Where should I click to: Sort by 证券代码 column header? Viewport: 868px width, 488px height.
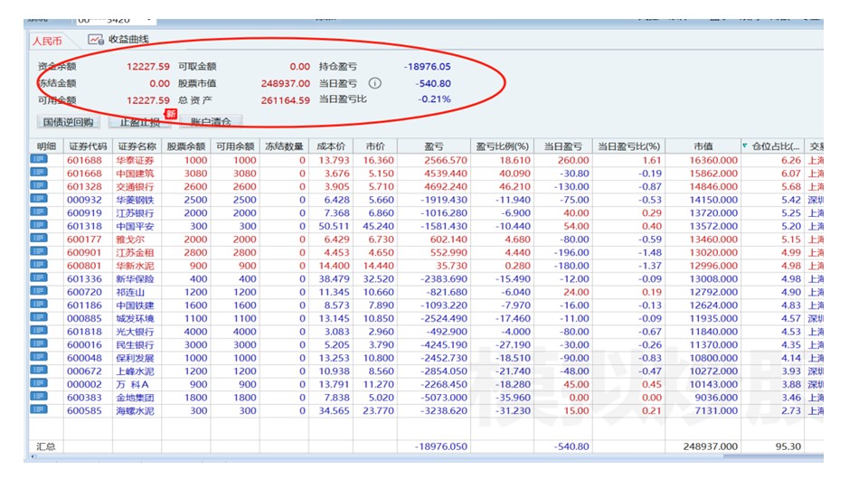coord(88,146)
